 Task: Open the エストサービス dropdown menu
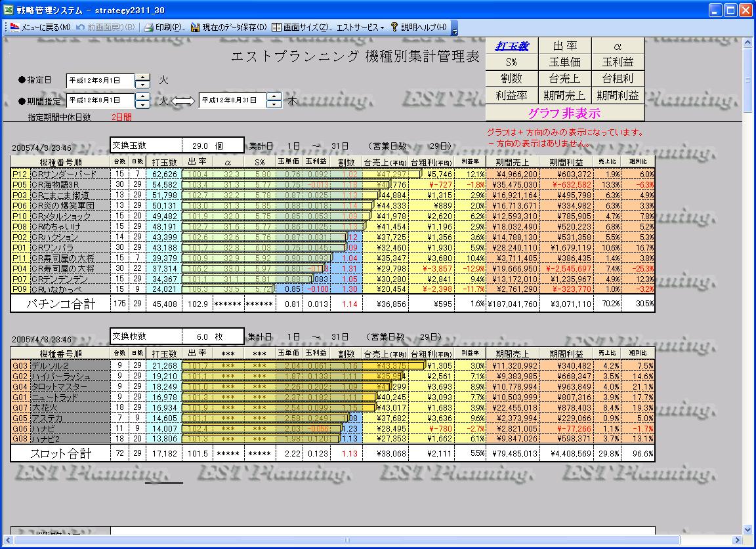pyautogui.click(x=360, y=28)
